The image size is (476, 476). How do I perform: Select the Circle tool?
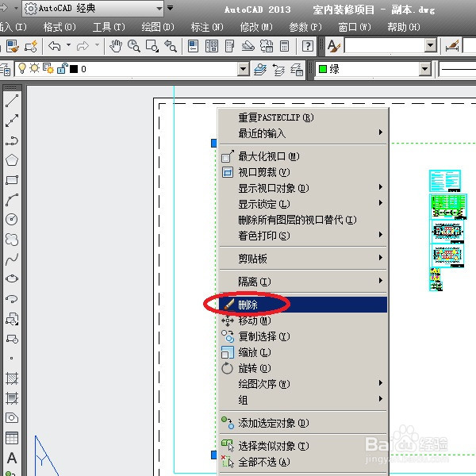coord(12,219)
